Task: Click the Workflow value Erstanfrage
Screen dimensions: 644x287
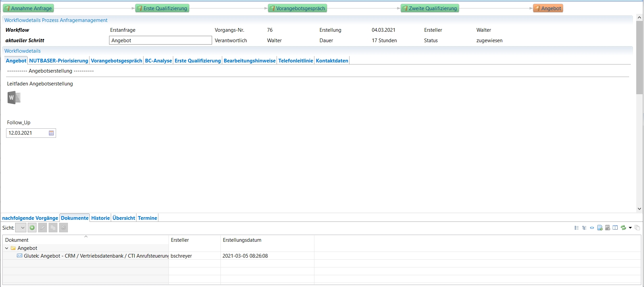Action: tap(123, 30)
